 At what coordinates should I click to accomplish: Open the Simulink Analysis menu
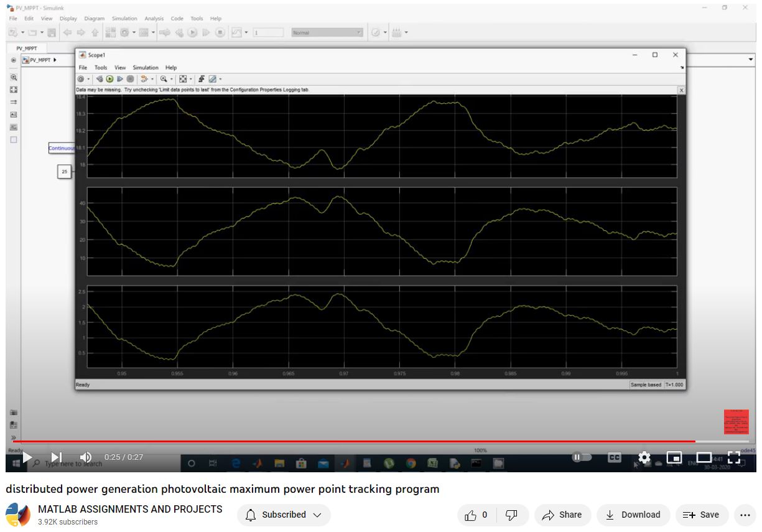pos(154,19)
